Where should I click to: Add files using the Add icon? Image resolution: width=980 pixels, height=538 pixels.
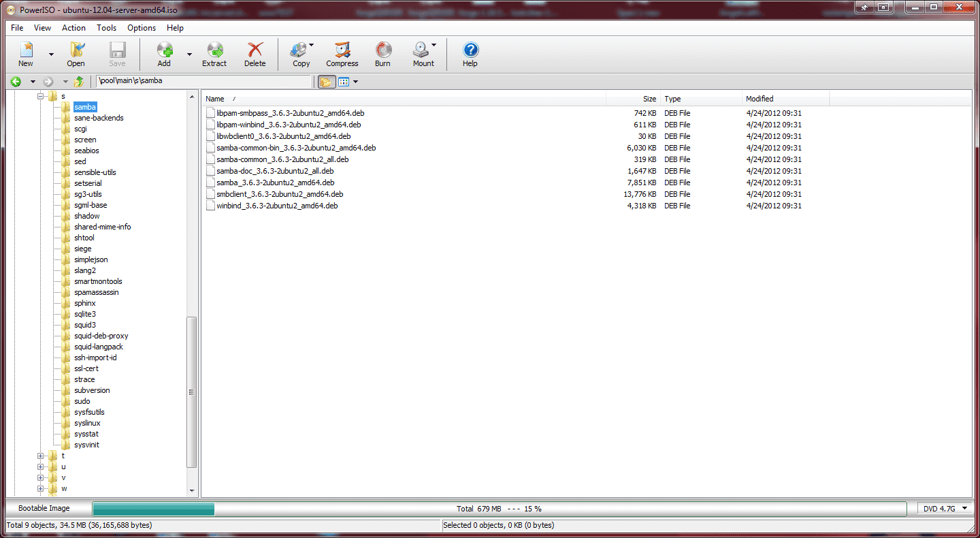pyautogui.click(x=164, y=50)
